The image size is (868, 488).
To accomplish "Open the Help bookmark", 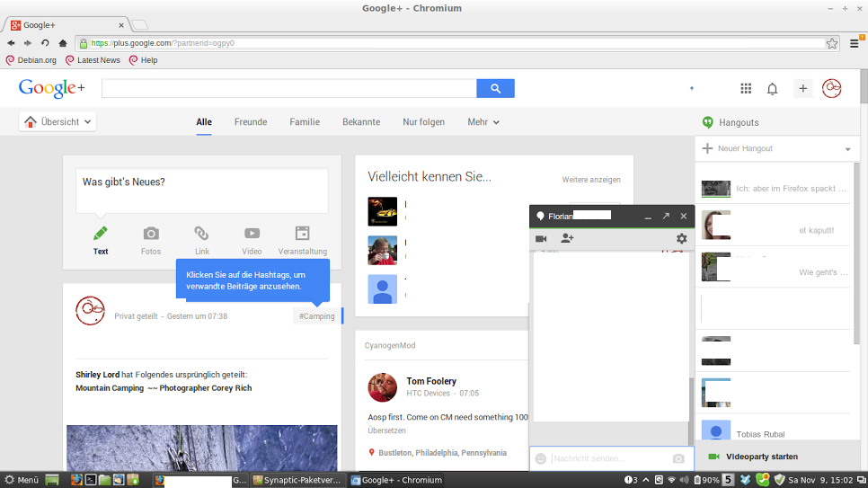I will click(x=144, y=60).
